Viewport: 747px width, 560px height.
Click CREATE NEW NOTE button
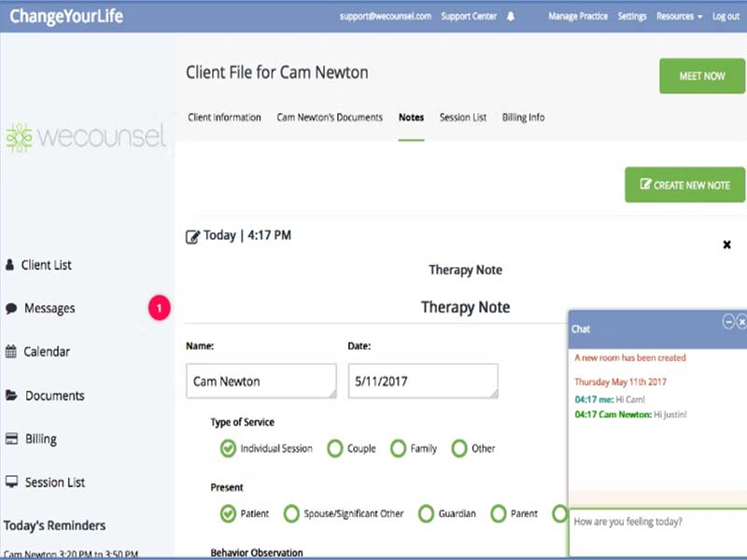(x=685, y=185)
